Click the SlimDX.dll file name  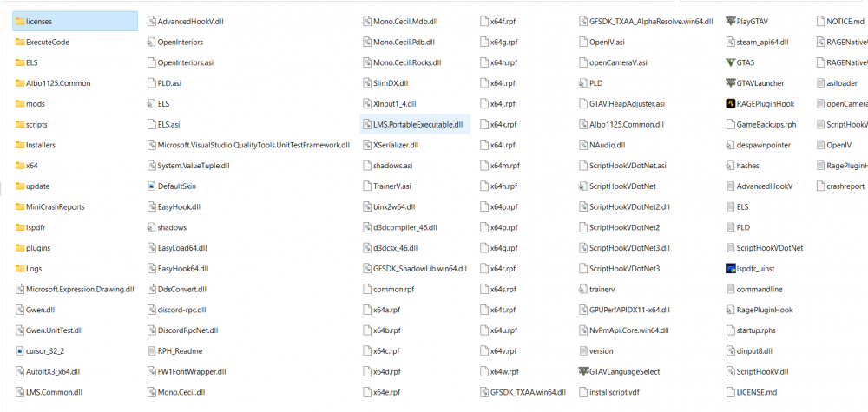coord(391,83)
